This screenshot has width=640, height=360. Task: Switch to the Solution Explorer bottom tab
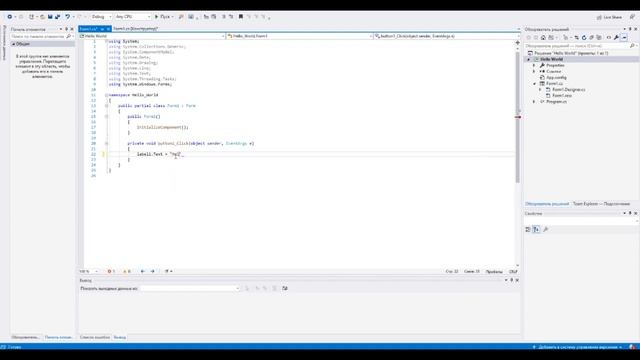point(547,204)
